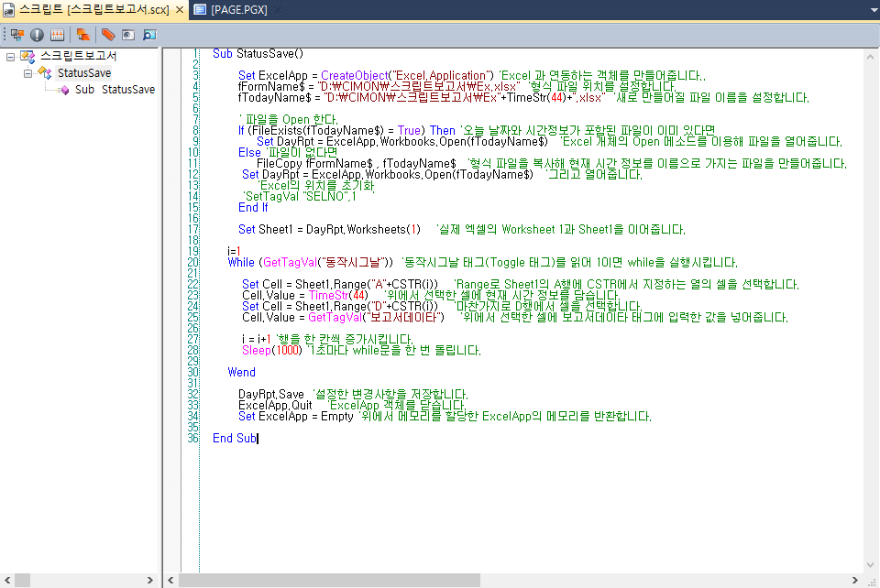Viewport: 880px width, 588px height.
Task: Click "ExcelApp.Quit" on line 33
Action: point(275,405)
